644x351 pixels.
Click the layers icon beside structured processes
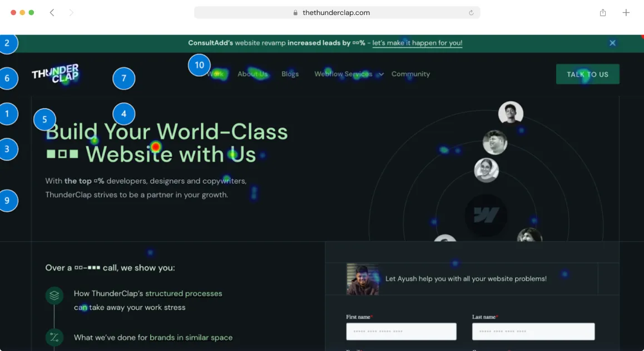tap(54, 295)
